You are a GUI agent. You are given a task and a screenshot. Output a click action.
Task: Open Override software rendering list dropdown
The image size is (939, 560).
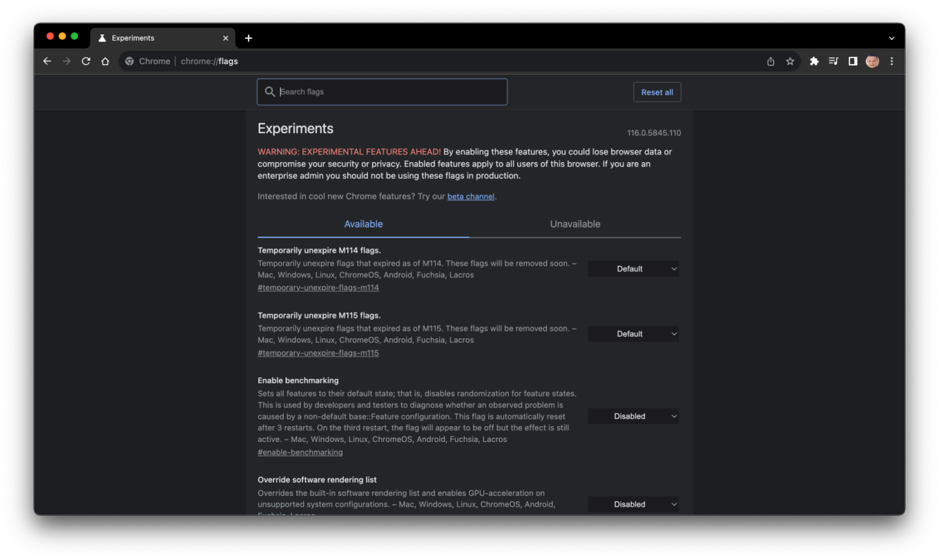pos(633,505)
